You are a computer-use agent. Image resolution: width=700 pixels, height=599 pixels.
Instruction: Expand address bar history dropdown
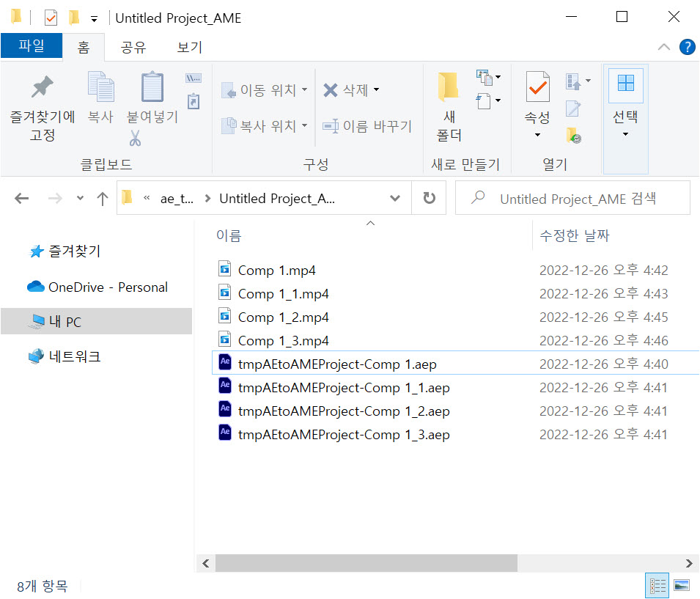pyautogui.click(x=394, y=198)
